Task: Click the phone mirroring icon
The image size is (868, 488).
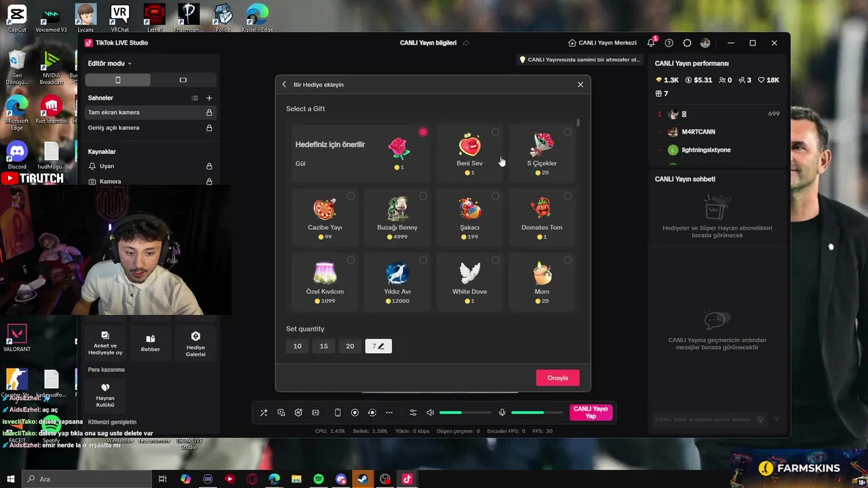Action: coord(338,413)
